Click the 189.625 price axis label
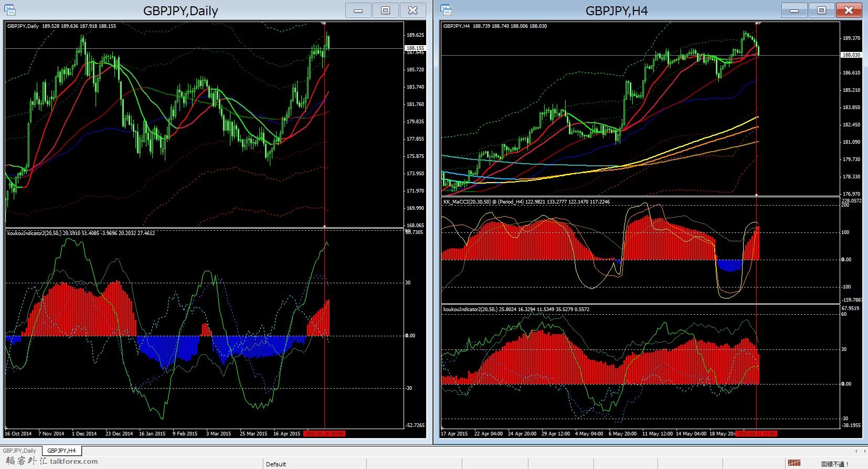The image size is (868, 469). (416, 35)
